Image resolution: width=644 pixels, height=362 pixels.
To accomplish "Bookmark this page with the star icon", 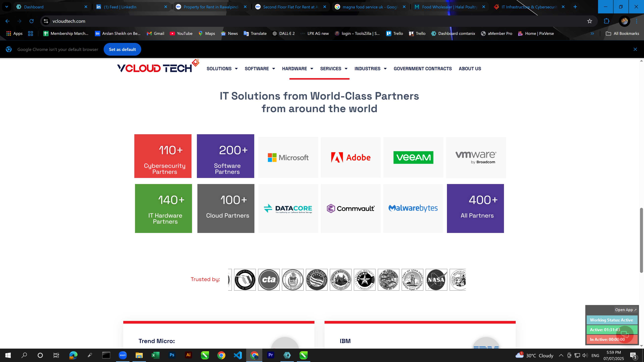I will pos(589,21).
